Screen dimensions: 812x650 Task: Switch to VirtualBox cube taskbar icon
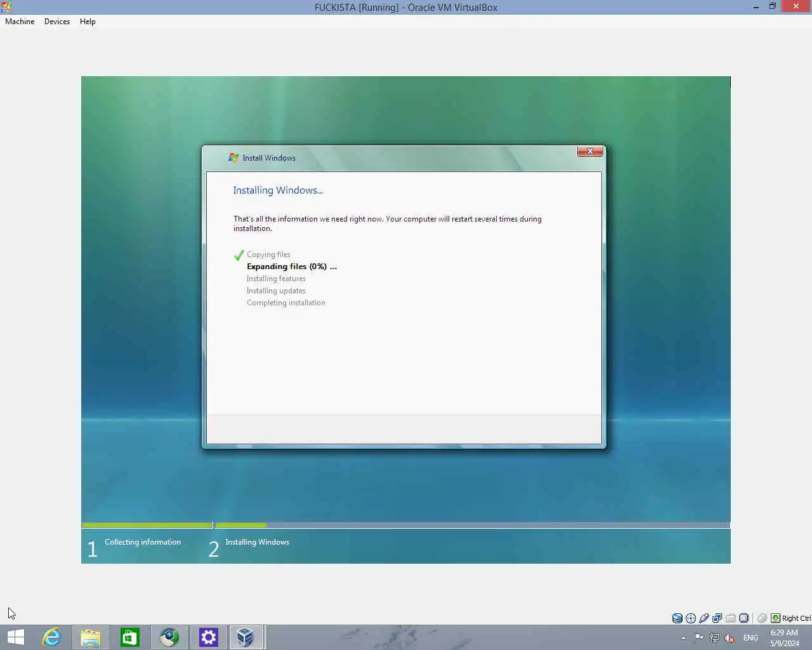(x=246, y=637)
